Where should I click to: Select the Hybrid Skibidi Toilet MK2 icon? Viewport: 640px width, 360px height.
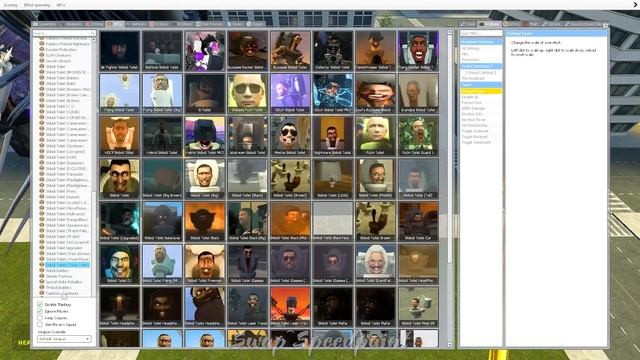coord(205,136)
